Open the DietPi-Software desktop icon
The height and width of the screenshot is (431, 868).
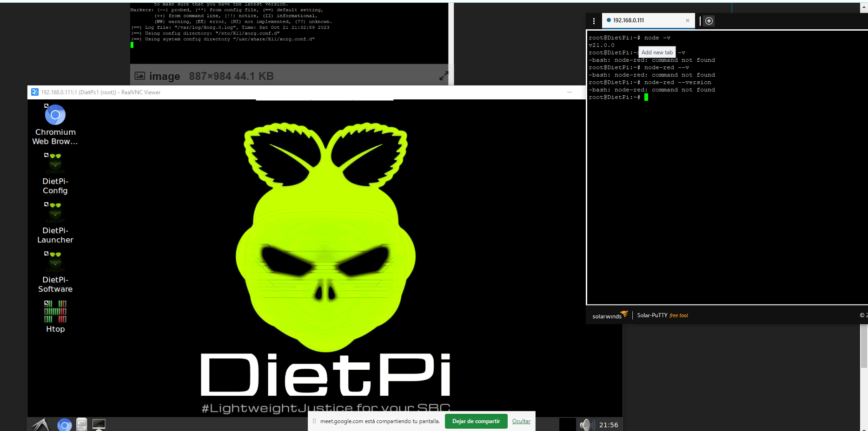click(55, 272)
